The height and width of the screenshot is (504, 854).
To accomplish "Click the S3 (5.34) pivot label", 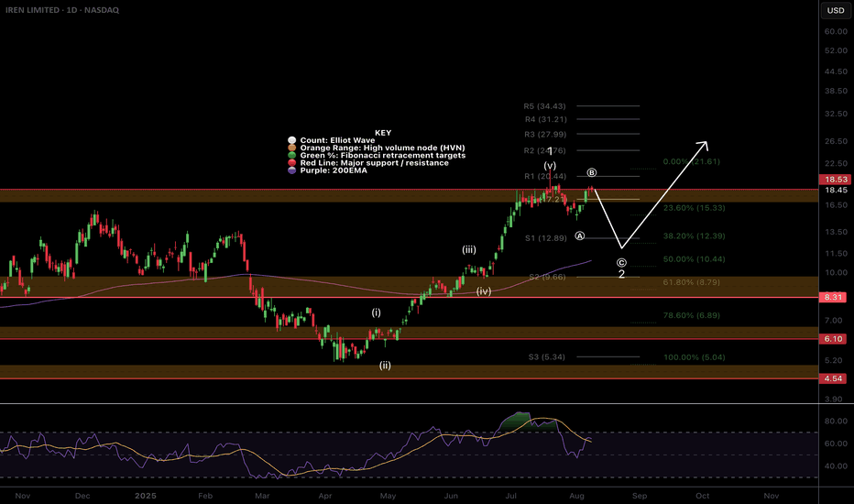I will coord(547,356).
